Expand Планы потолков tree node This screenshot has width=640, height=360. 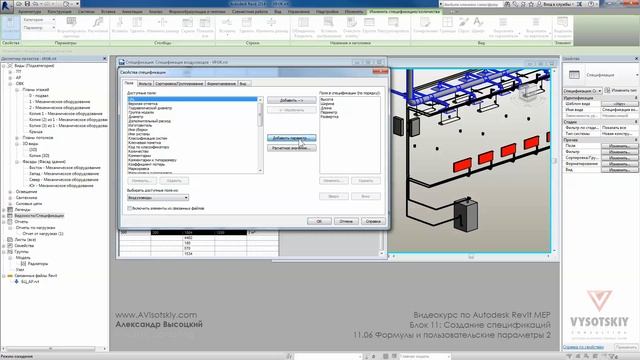pos(17,138)
